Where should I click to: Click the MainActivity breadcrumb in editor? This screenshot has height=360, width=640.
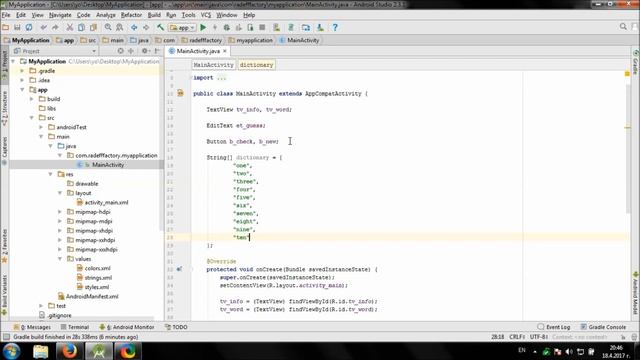tap(213, 65)
